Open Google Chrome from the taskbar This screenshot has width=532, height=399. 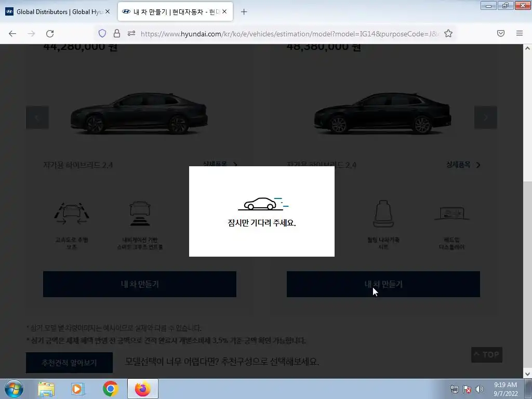(110, 389)
